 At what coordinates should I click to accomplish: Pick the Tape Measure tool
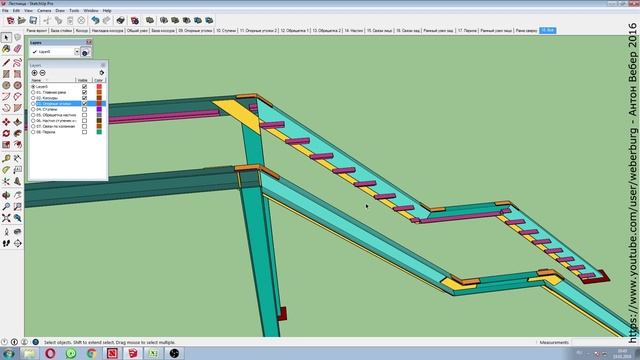click(6, 158)
